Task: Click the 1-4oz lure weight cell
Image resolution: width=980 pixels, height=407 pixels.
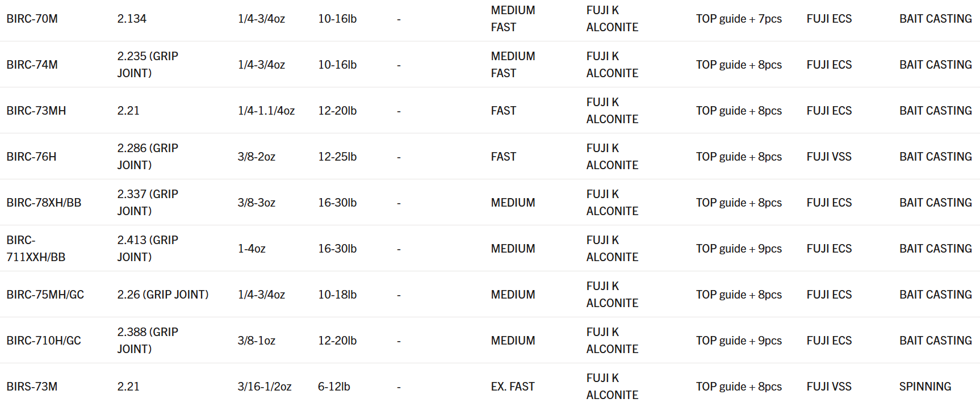Action: 252,249
